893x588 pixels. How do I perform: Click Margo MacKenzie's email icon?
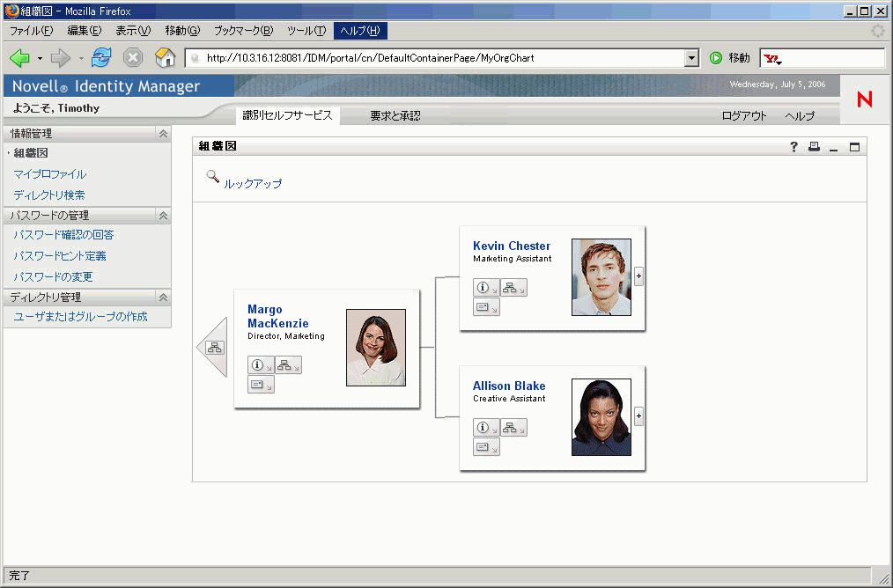point(261,384)
